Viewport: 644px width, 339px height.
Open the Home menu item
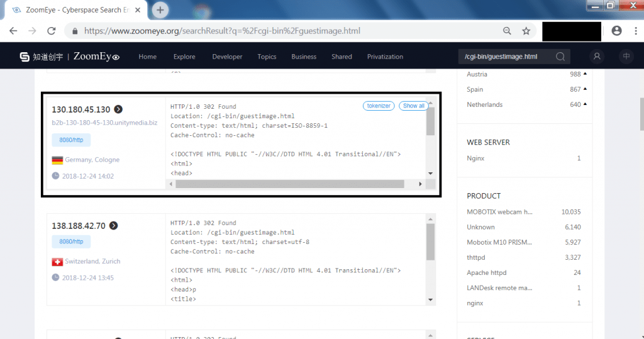click(x=147, y=57)
